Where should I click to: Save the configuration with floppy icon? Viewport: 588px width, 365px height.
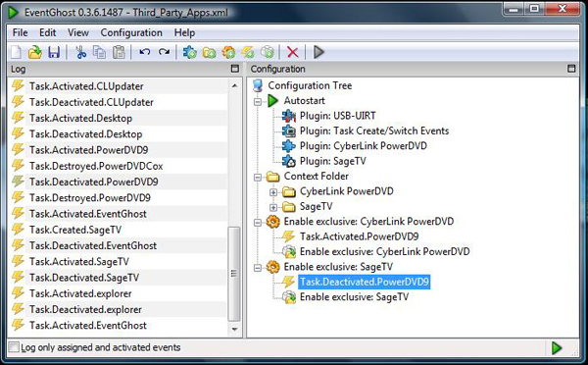tap(54, 52)
